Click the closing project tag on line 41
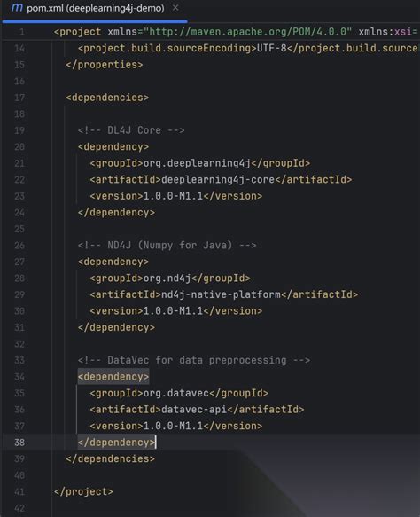This screenshot has width=420, height=517. 83,491
